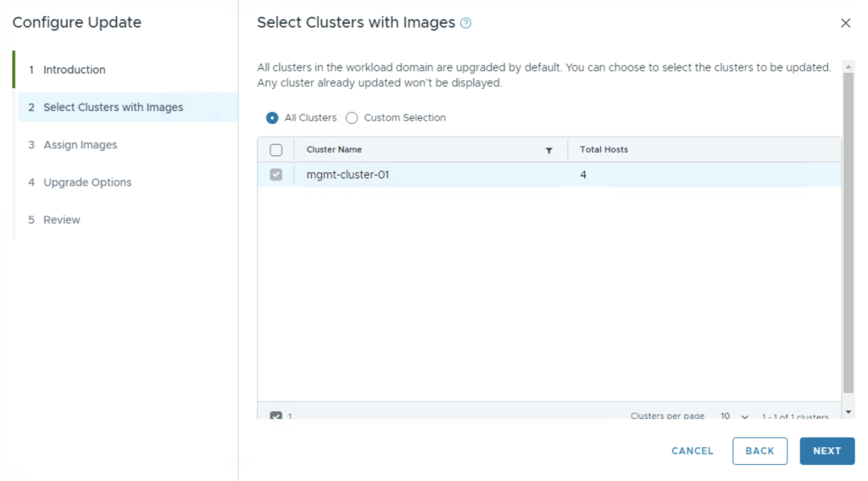Click the footer selected-count checkbox
This screenshot has height=481, width=868.
tap(275, 417)
